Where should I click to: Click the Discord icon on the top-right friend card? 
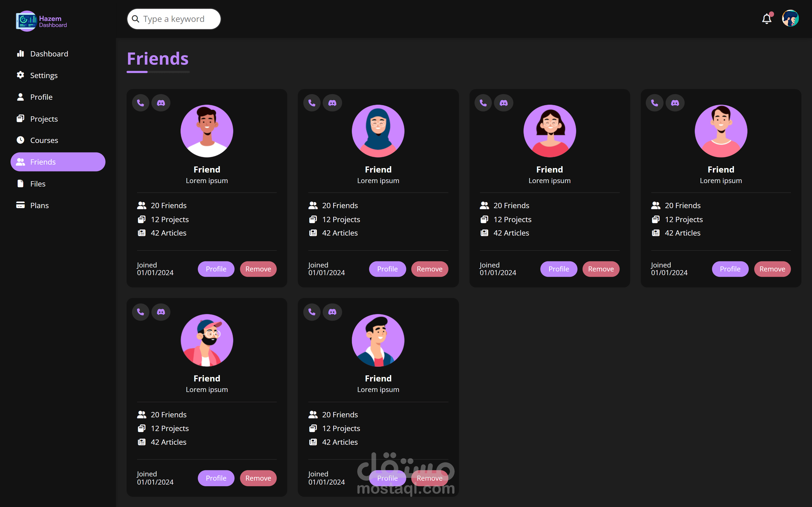coord(675,103)
